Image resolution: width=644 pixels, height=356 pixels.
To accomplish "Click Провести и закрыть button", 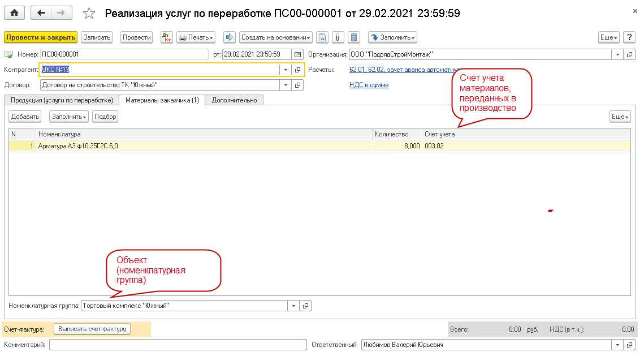I will (x=40, y=37).
